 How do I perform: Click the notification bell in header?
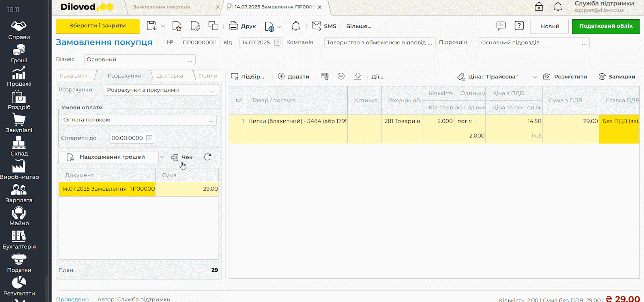point(557,7)
